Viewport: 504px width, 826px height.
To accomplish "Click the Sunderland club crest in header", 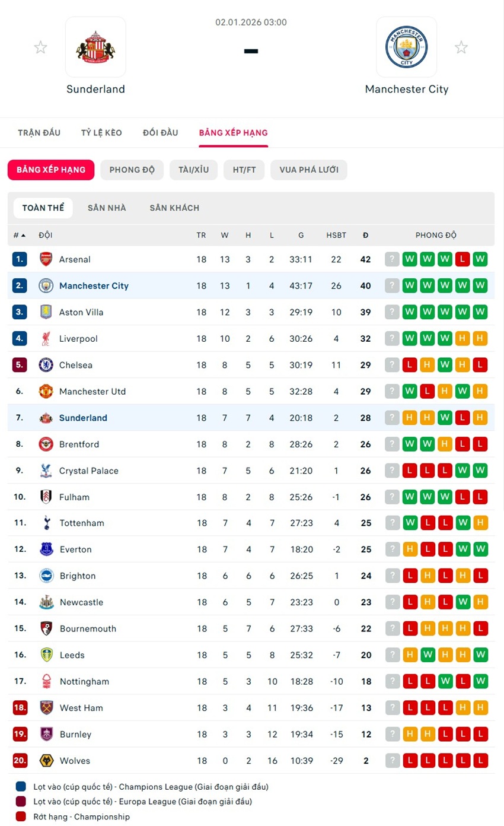I will click(95, 47).
